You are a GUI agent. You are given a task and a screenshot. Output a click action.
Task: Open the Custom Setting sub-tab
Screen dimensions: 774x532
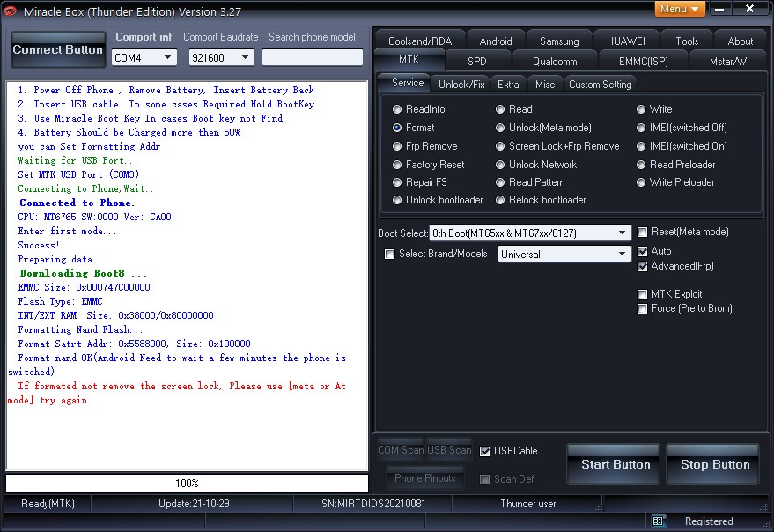click(600, 85)
